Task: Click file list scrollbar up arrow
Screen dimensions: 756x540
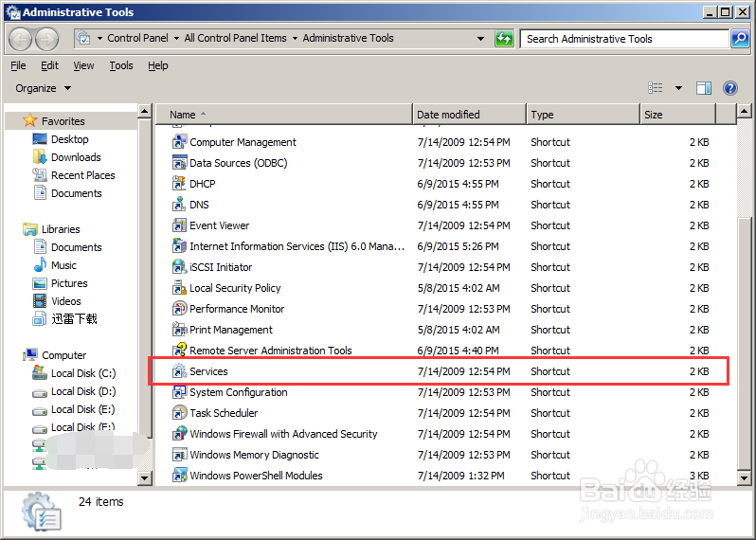Action: tap(744, 112)
